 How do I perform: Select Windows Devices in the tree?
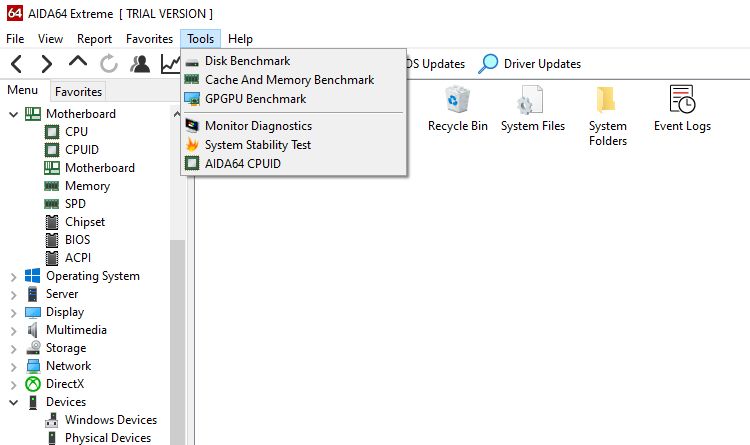(111, 420)
